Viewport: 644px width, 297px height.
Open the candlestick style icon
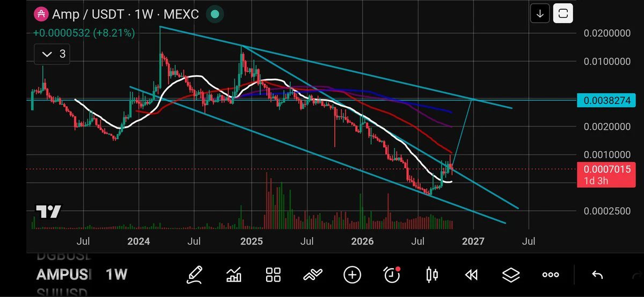(432, 275)
